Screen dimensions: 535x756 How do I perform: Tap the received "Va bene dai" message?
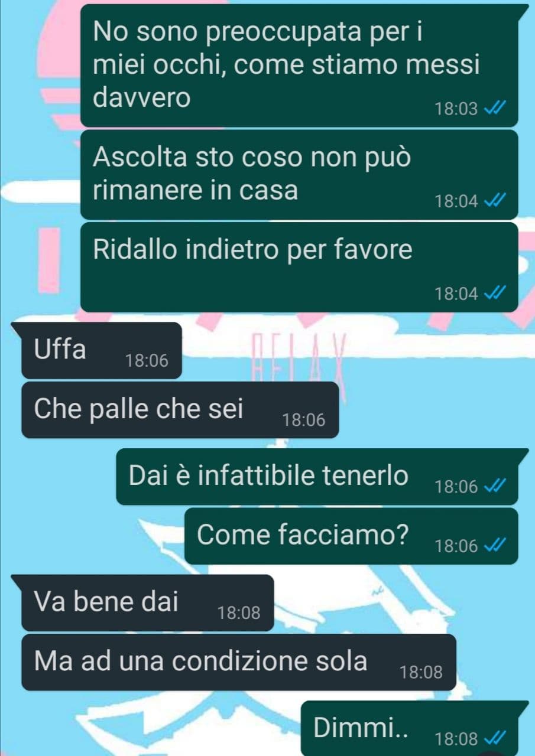pyautogui.click(x=148, y=603)
